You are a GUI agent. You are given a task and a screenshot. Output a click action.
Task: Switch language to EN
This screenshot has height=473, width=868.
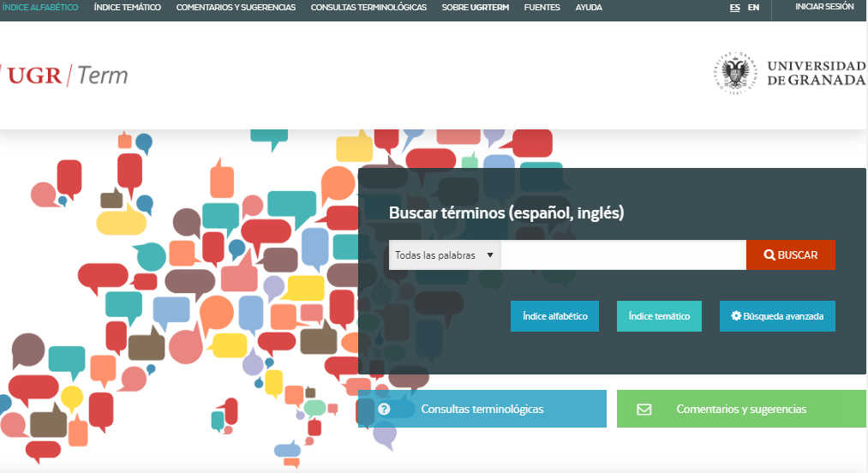pyautogui.click(x=753, y=8)
